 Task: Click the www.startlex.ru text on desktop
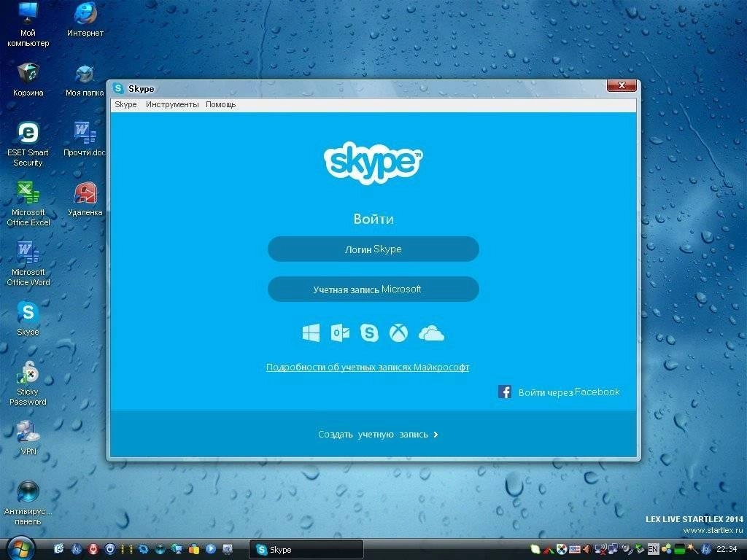tap(713, 530)
